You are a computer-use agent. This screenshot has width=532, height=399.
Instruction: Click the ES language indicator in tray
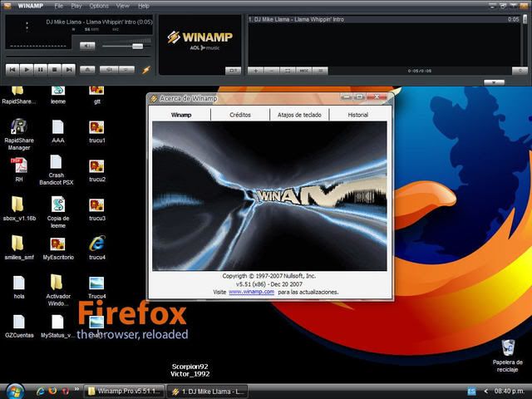471,392
